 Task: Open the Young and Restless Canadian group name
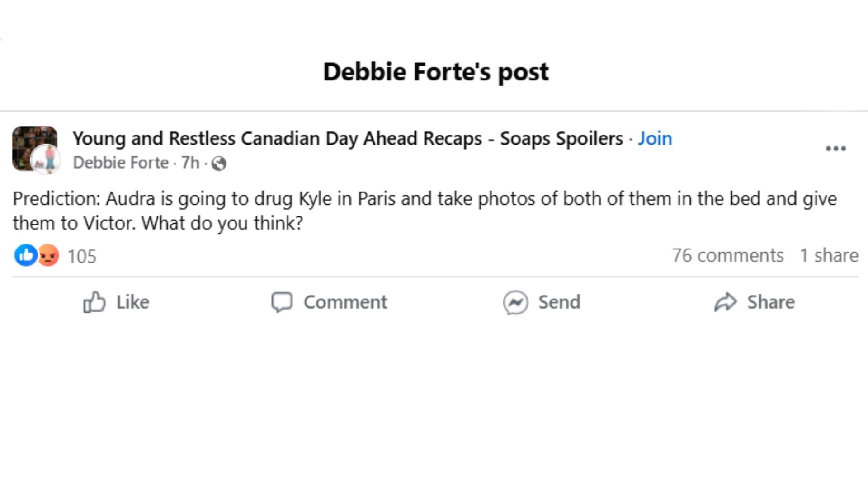[348, 139]
